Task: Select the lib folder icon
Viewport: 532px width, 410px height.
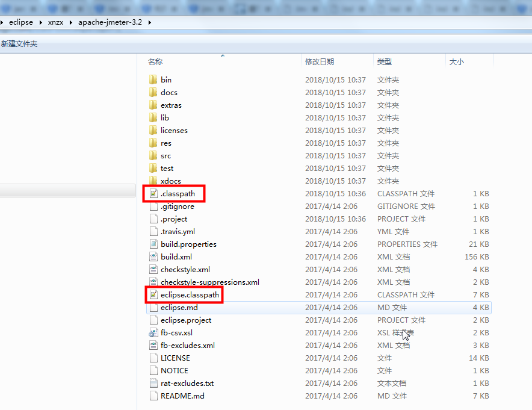Action: (x=153, y=118)
